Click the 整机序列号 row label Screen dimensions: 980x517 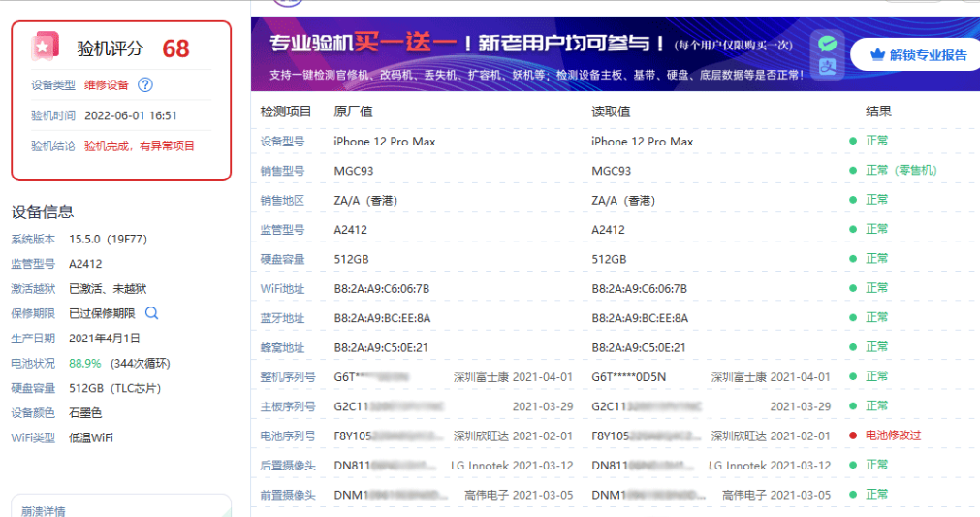click(288, 377)
